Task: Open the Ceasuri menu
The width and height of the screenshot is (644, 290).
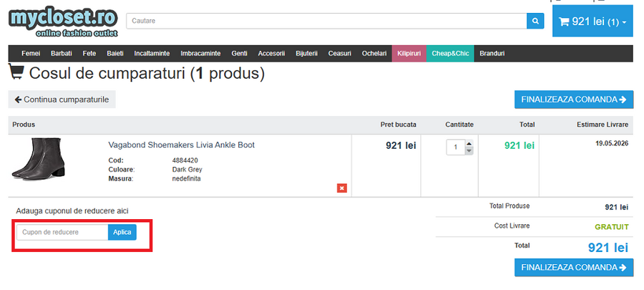Action: click(340, 54)
